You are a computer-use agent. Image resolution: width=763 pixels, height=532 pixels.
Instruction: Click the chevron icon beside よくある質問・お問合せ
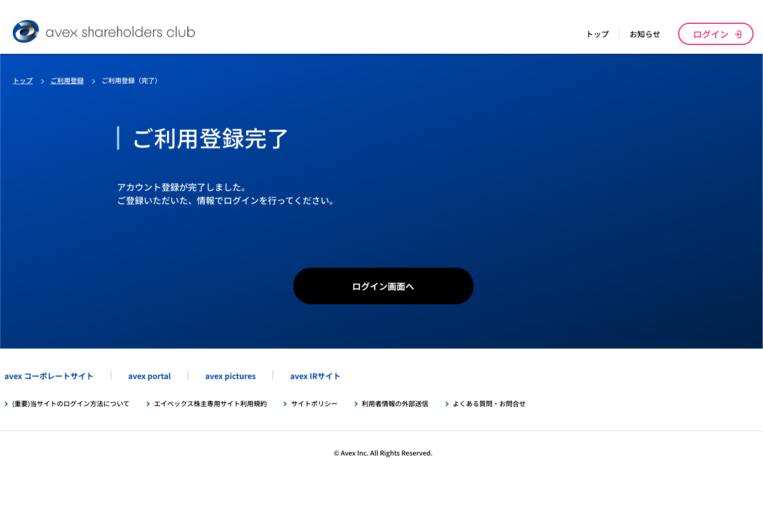(447, 404)
